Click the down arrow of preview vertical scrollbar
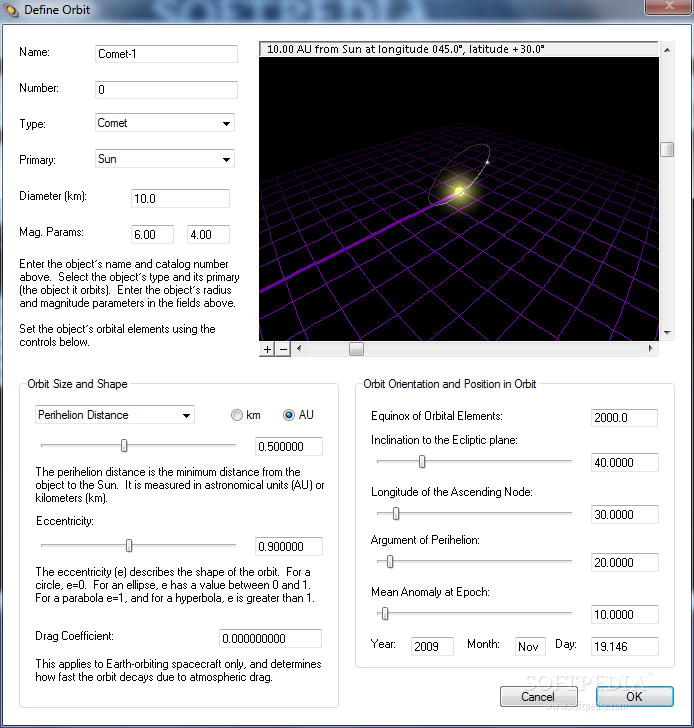694x728 pixels. coord(667,332)
